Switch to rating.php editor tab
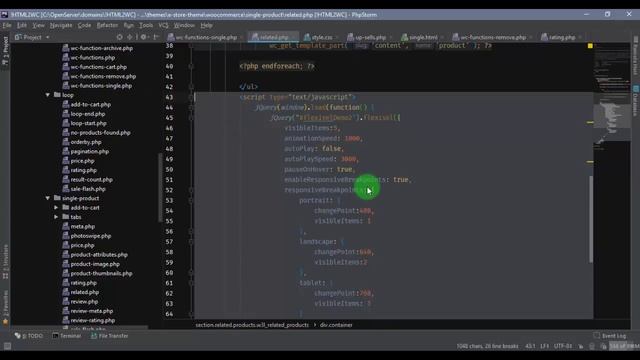 561,37
